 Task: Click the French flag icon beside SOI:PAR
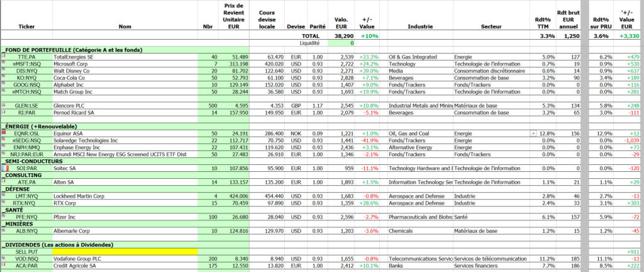pyautogui.click(x=4, y=168)
